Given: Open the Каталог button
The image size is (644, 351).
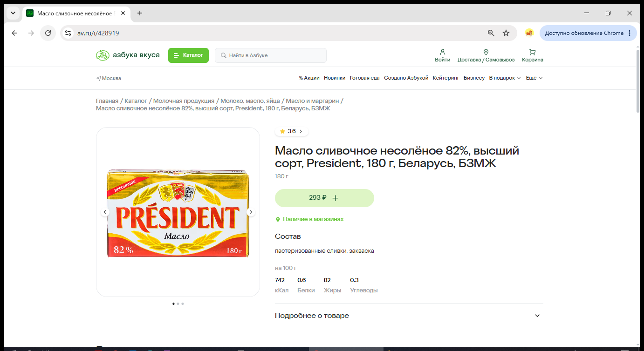Looking at the screenshot, I should coord(188,55).
